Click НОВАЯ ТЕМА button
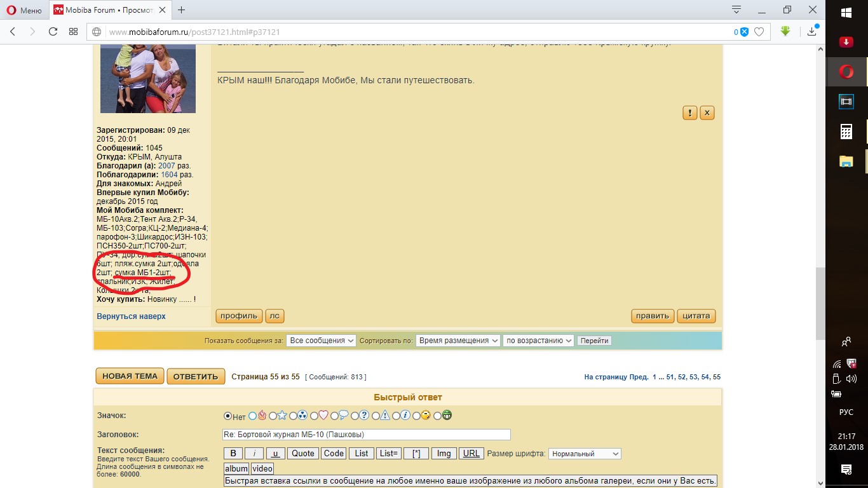 130,376
